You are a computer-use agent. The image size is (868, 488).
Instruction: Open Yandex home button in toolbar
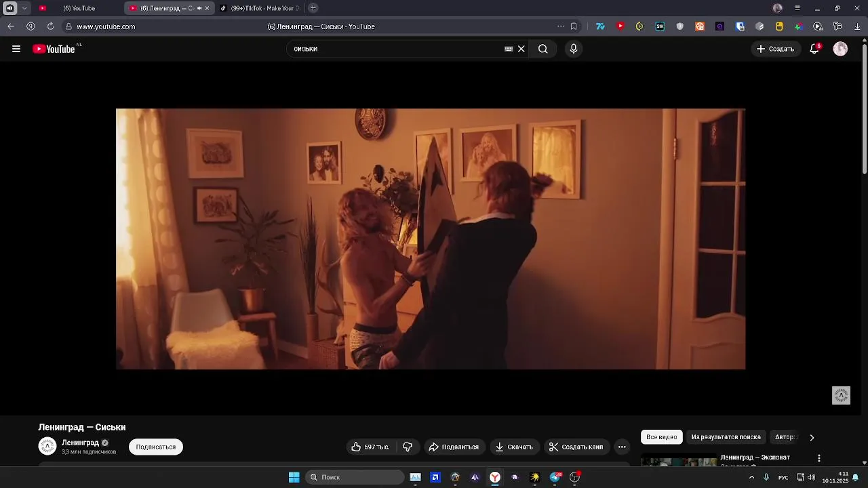pos(31,26)
